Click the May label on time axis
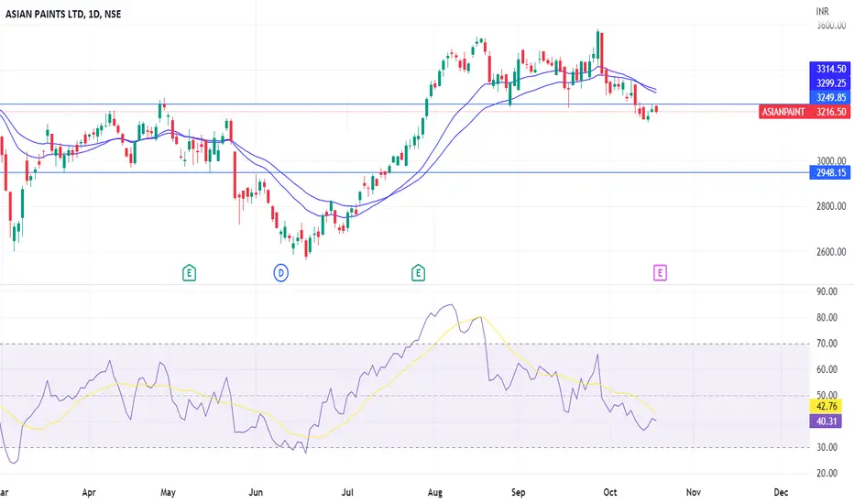Image resolution: width=854 pixels, height=504 pixels. (169, 493)
